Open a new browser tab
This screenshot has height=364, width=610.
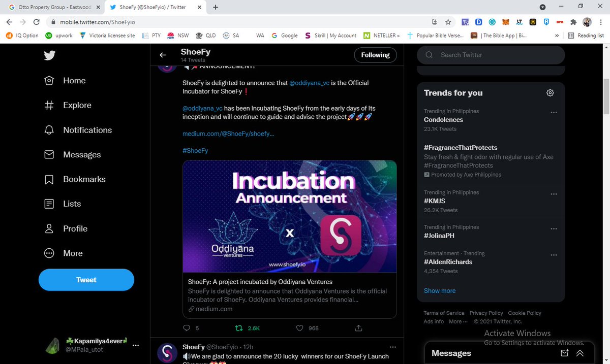[216, 7]
